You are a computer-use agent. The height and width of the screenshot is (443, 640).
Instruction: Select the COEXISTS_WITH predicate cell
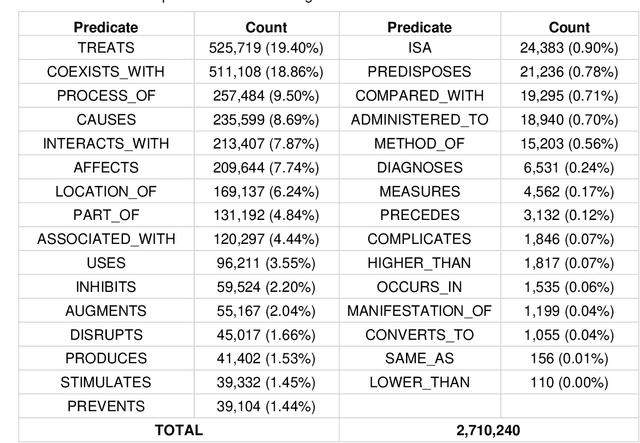(106, 72)
